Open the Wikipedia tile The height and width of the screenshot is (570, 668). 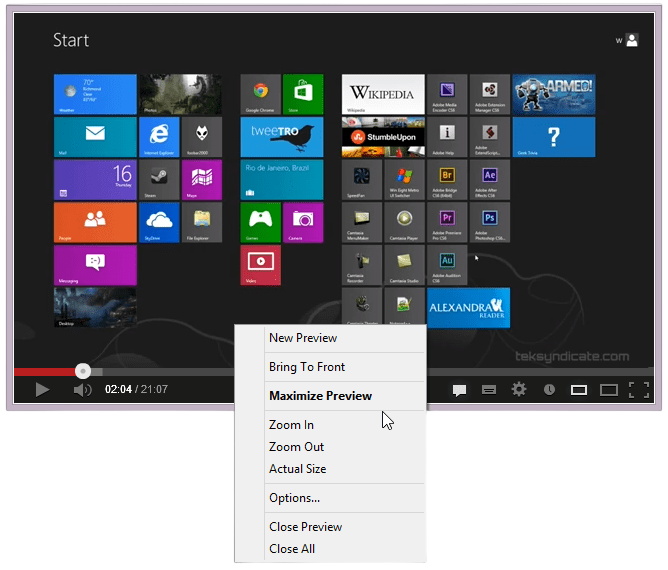[x=382, y=94]
